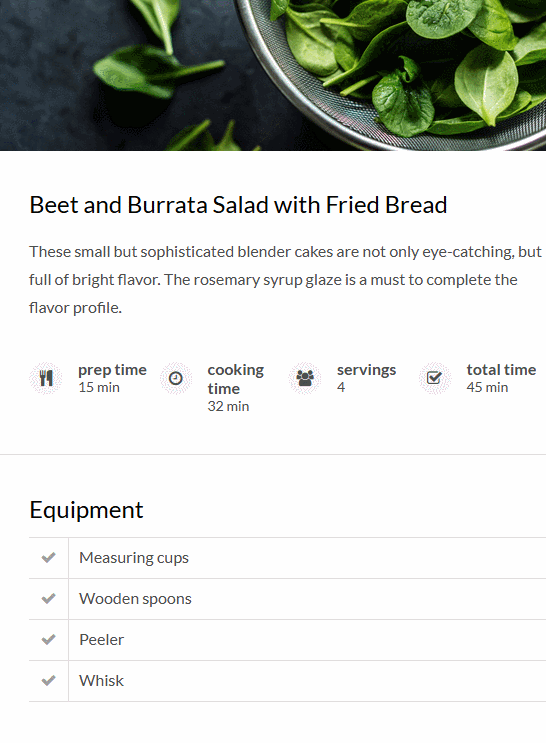Click the checkmark beside Whisk

[48, 681]
